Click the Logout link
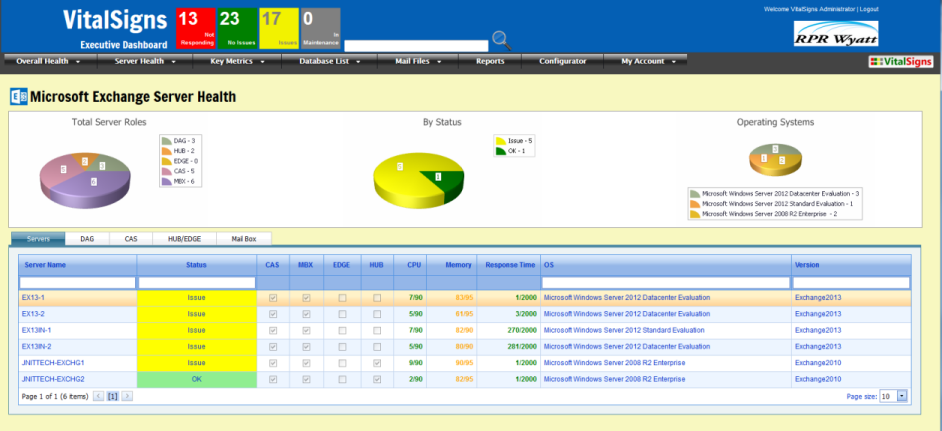 869,10
